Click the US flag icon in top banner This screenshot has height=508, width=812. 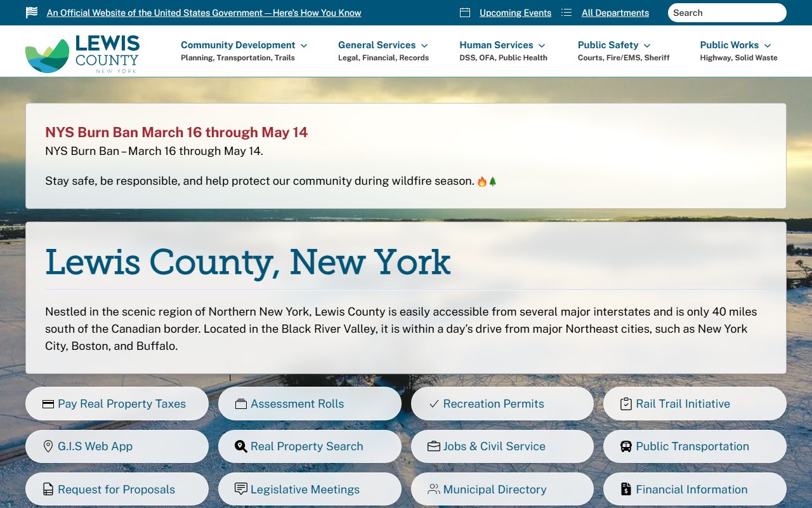coord(32,13)
